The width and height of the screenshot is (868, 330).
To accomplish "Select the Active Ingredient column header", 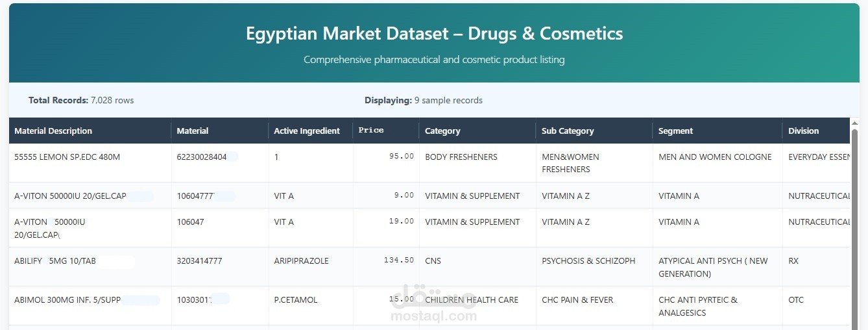I will 307,131.
